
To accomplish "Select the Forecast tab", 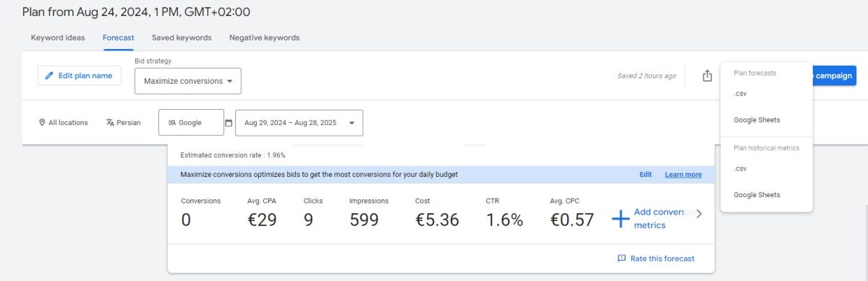I will tap(119, 38).
